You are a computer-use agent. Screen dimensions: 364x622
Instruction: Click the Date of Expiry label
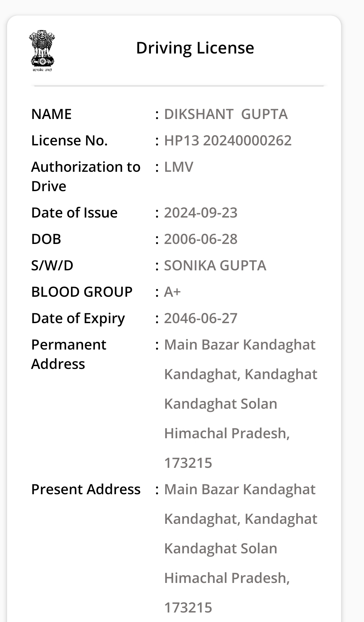(x=78, y=318)
